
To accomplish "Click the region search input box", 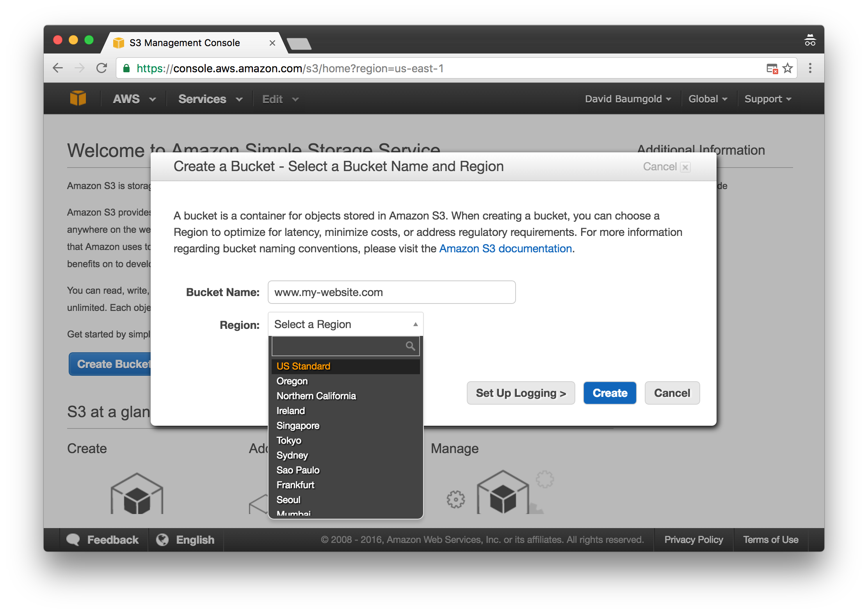I will click(346, 346).
